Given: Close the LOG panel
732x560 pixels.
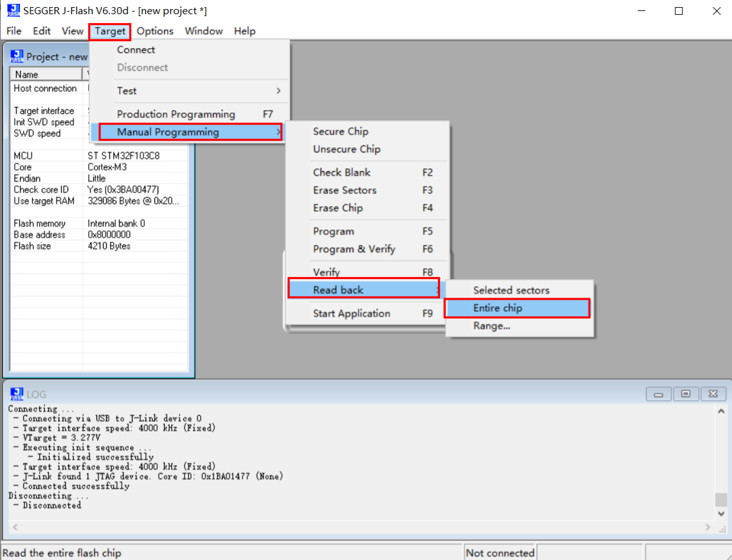Looking at the screenshot, I should point(713,394).
